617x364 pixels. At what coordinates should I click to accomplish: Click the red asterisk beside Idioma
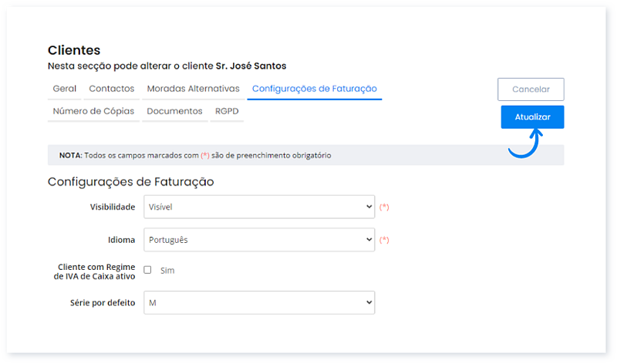[x=384, y=240]
